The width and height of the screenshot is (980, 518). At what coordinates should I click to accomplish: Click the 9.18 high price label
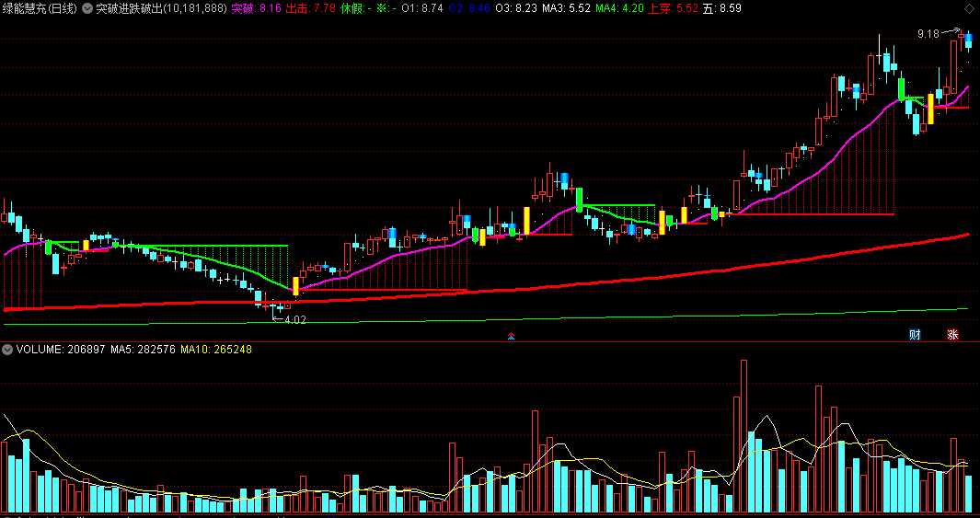coord(928,34)
